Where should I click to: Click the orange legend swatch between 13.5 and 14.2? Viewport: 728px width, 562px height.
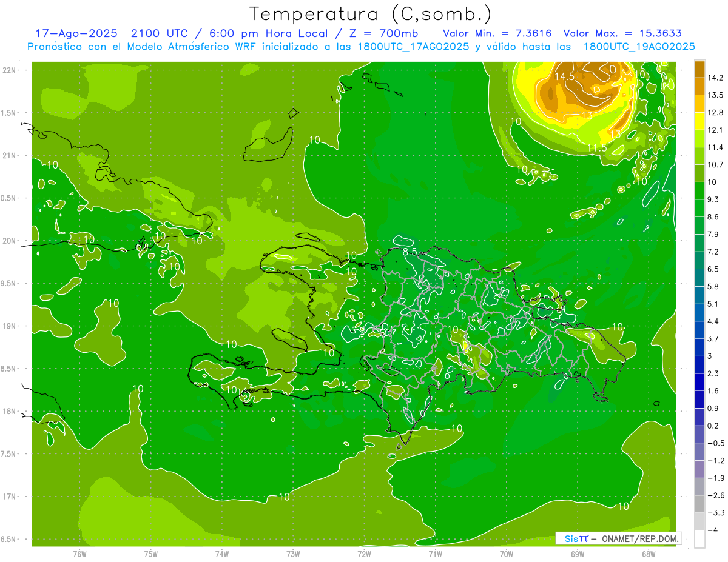pos(699,86)
